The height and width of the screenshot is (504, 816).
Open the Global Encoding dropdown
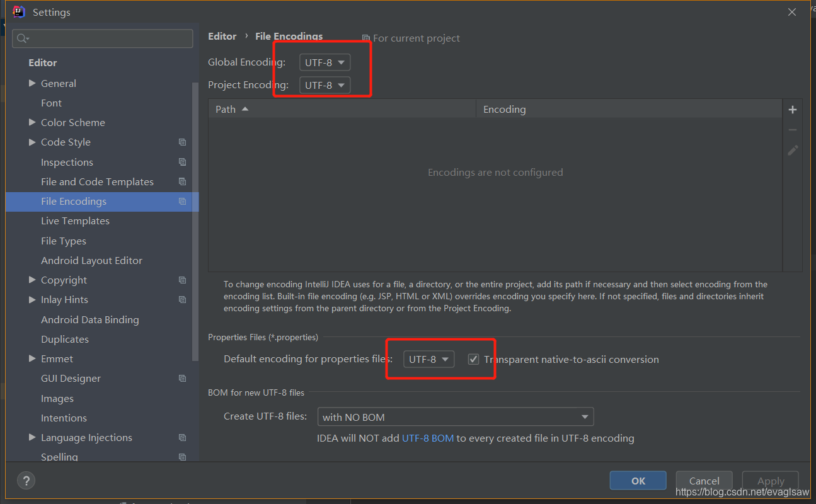click(x=325, y=62)
